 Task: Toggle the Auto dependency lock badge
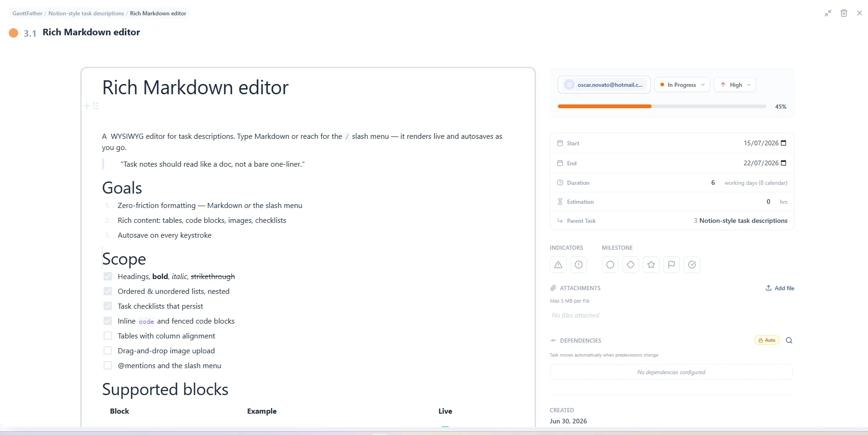tap(767, 340)
